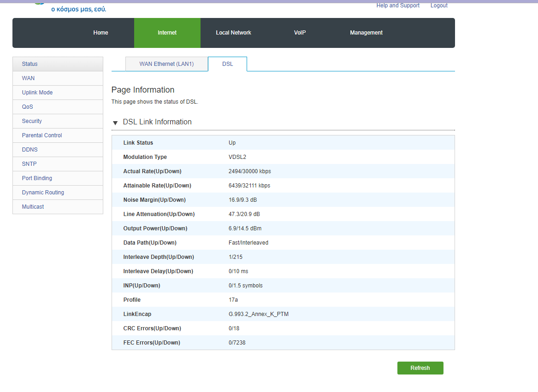The image size is (538, 392).
Task: Switch to WAN Ethernet (LAN1) tab
Action: tap(166, 64)
